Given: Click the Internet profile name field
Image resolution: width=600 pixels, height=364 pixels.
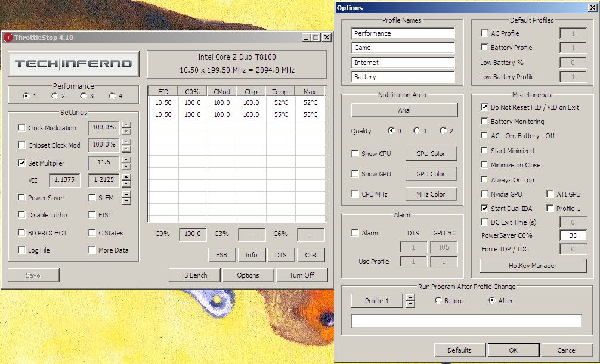Looking at the screenshot, I should 403,63.
